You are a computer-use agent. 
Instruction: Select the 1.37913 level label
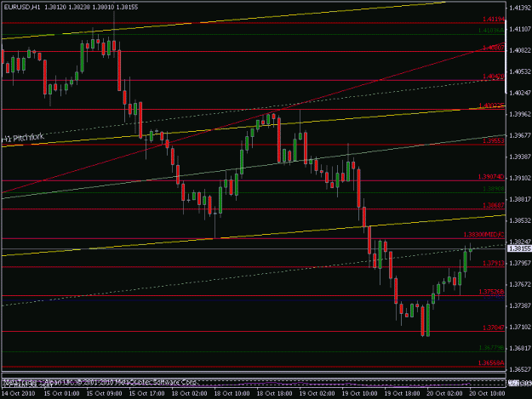(494, 263)
